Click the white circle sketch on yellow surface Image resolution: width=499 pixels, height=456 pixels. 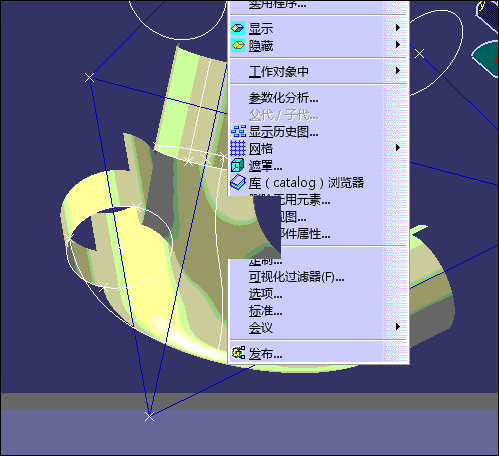point(120,247)
